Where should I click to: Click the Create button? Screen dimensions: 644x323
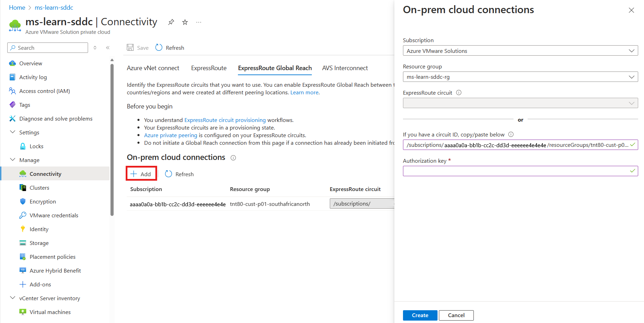coord(420,315)
